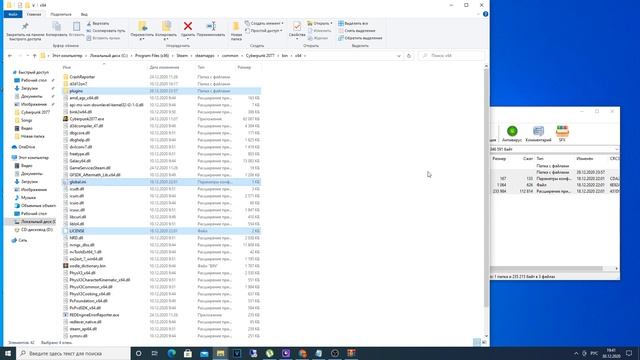
Task: Open the Файл ribbon tab
Action: click(x=13, y=14)
